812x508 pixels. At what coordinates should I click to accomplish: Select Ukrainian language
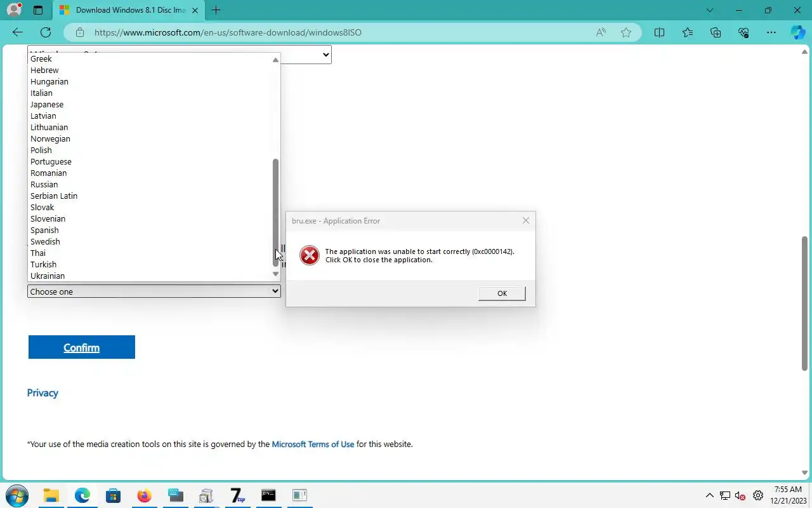point(150,276)
